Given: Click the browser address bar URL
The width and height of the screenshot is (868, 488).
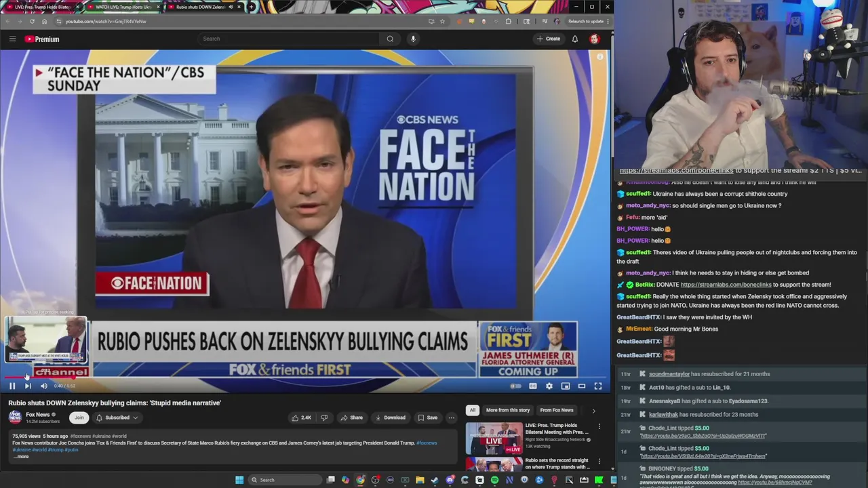Looking at the screenshot, I should [106, 21].
